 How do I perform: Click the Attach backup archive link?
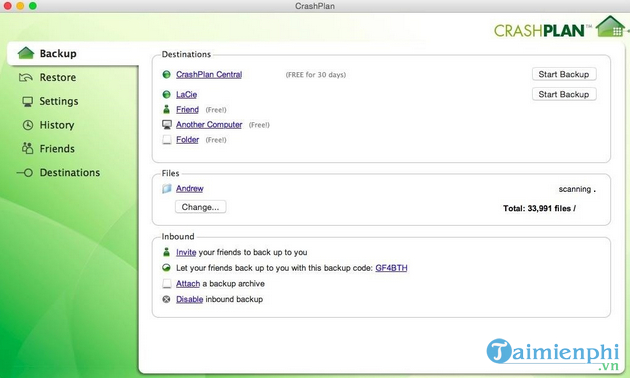click(x=188, y=284)
